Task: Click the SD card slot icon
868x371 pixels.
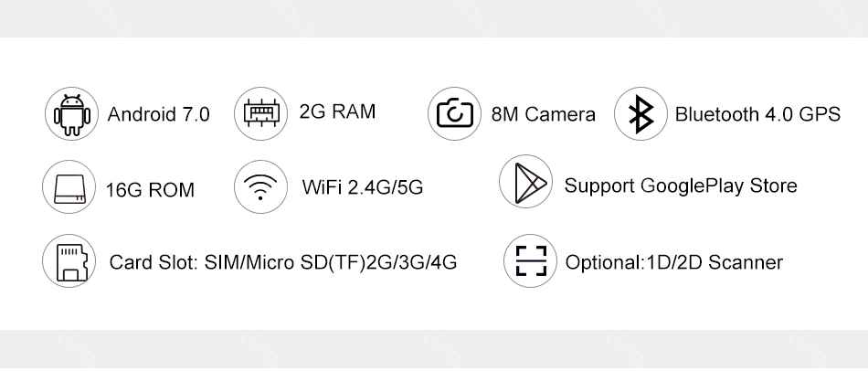Action: 69,260
